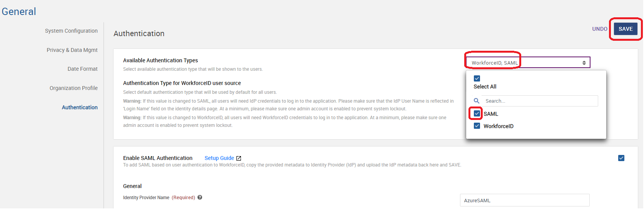Open System Configuration section
This screenshot has height=223, width=644.
[x=71, y=31]
